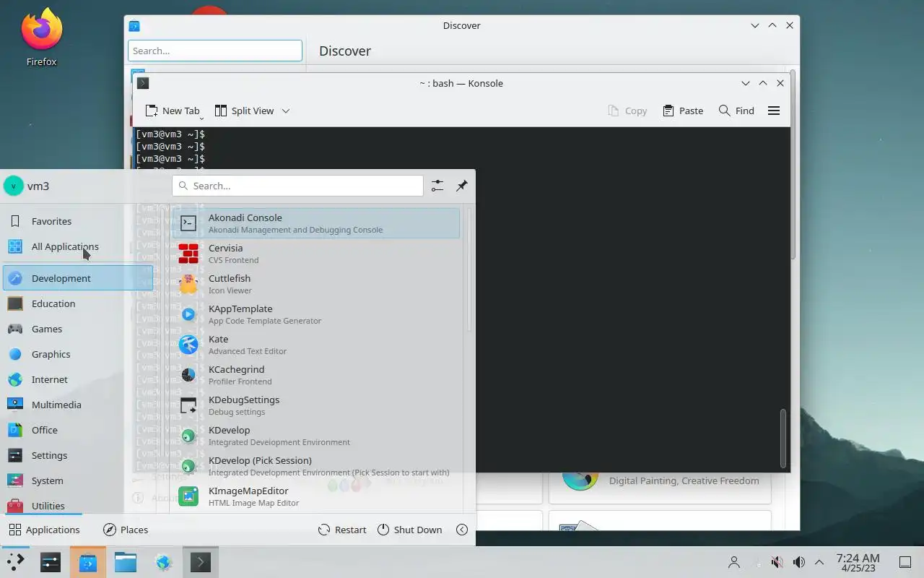This screenshot has width=924, height=578.
Task: Select Development category
Action: 77,278
